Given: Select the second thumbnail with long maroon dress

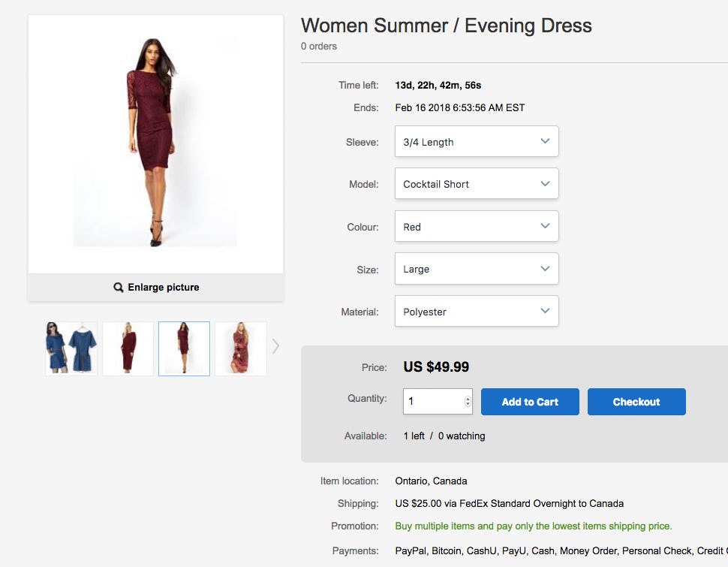Looking at the screenshot, I should point(128,348).
